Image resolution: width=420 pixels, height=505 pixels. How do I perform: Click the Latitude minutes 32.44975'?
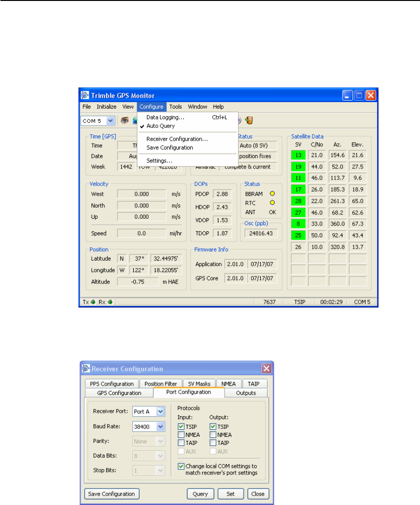coord(166,258)
